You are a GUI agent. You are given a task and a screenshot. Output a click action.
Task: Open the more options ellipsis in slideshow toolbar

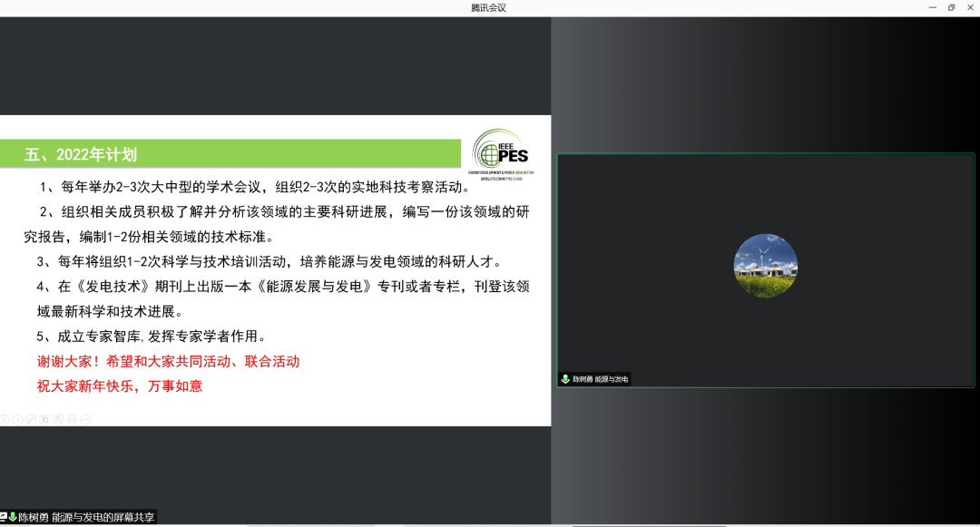coord(85,420)
